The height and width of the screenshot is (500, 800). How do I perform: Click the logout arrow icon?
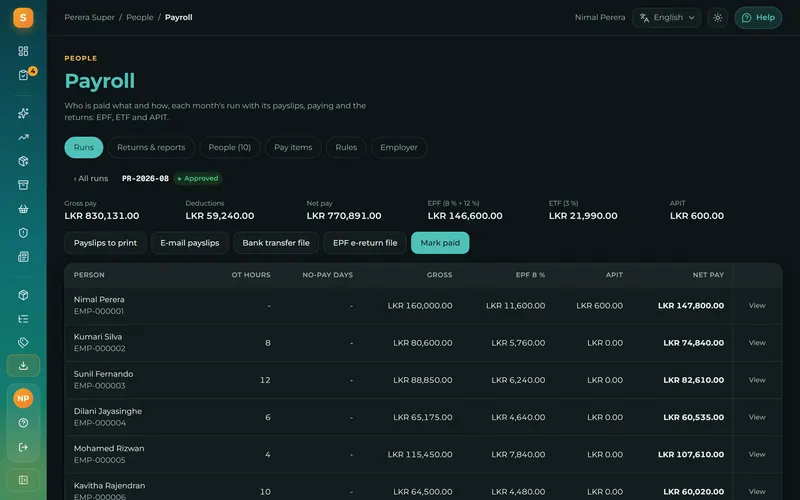pos(23,447)
